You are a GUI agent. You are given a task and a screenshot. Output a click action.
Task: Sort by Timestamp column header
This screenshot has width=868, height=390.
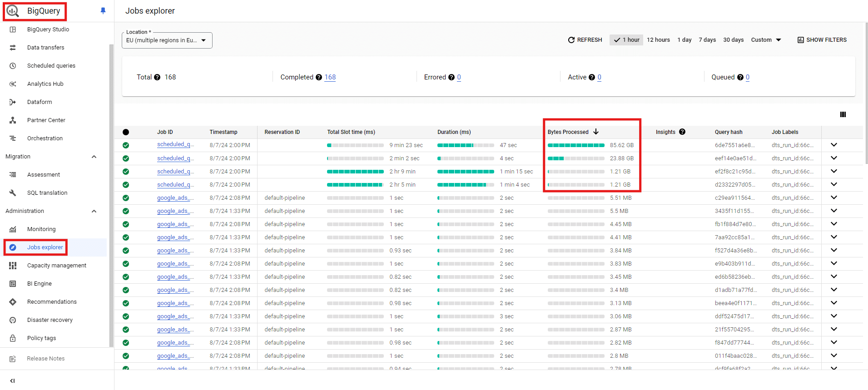tap(223, 132)
